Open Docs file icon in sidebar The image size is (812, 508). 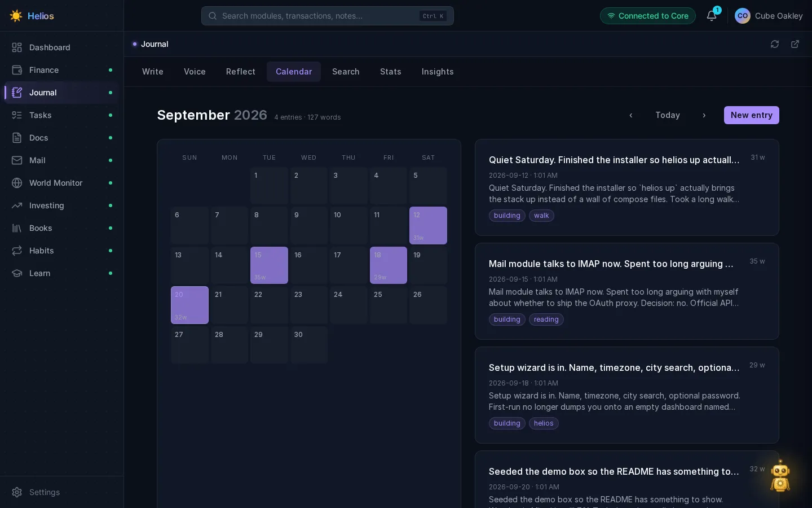pyautogui.click(x=17, y=138)
